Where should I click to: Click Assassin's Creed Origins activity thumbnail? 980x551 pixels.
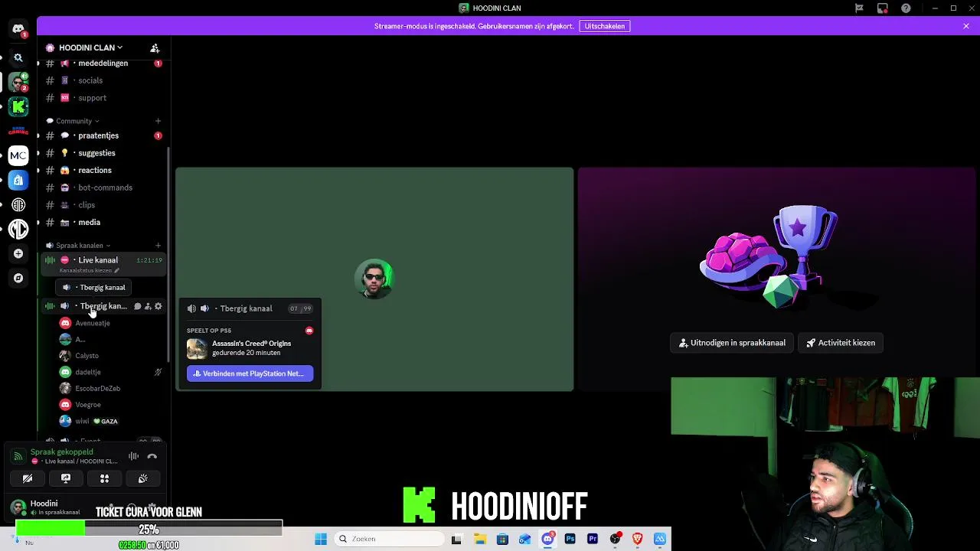[197, 348]
